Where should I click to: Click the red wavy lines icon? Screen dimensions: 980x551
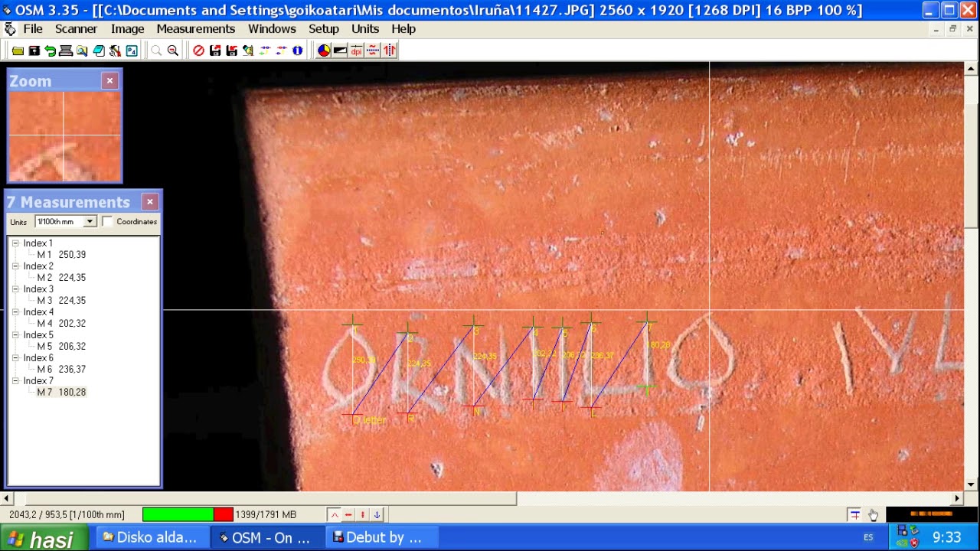tap(373, 51)
